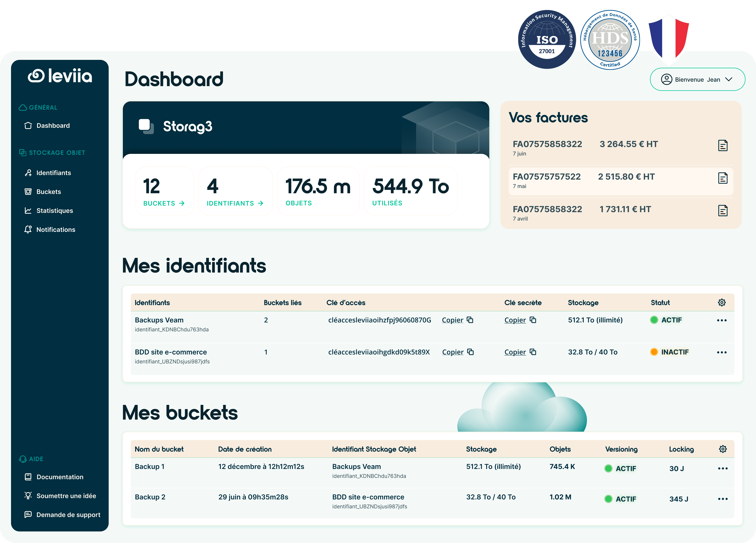
Task: Open Documentation from the Aide section
Action: coord(60,477)
